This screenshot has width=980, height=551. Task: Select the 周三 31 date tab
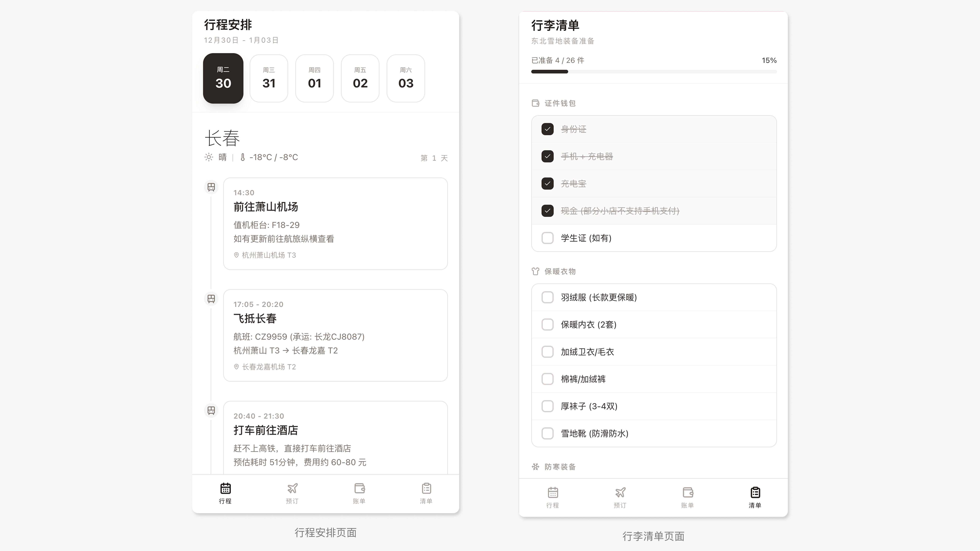coord(269,78)
